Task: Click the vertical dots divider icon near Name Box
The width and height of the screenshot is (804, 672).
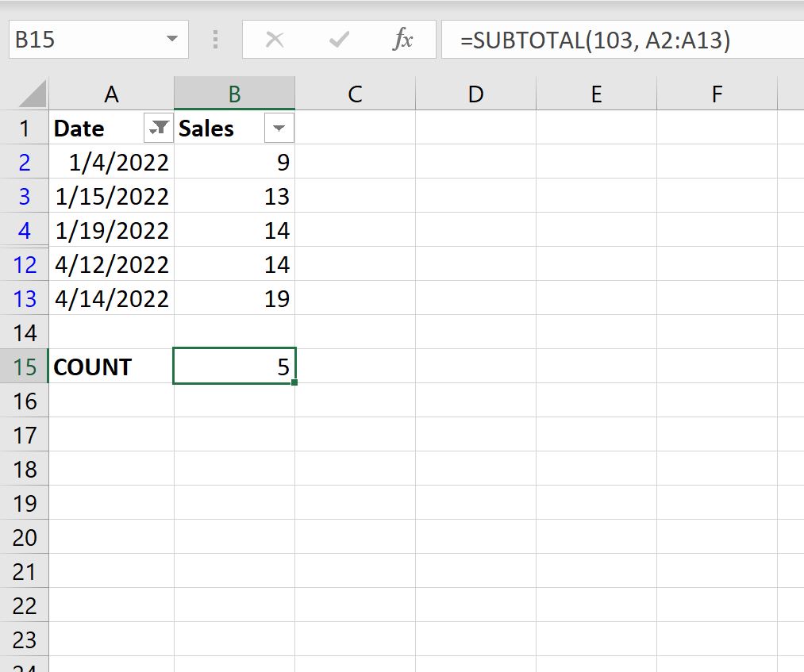Action: point(214,40)
